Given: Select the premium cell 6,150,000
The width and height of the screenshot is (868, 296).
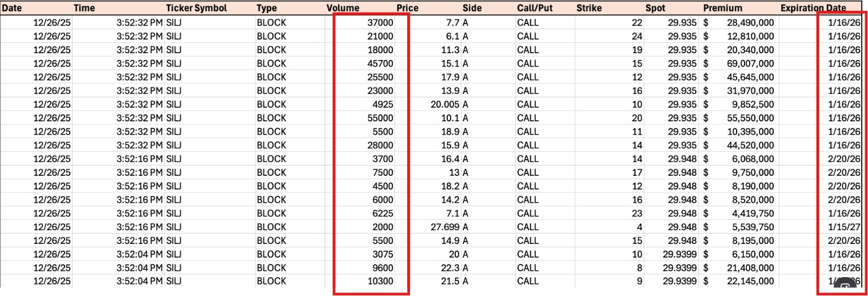Looking at the screenshot, I should 754,254.
